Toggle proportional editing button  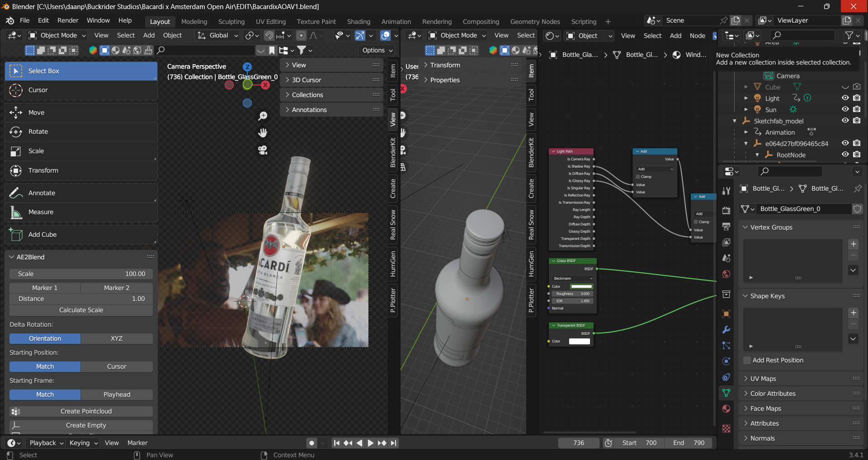click(x=301, y=35)
